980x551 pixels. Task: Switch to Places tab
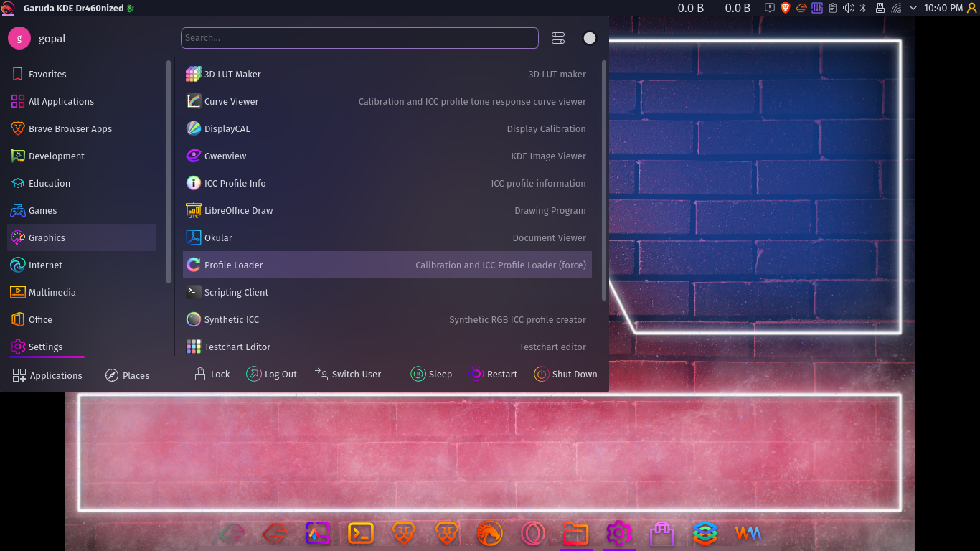(x=127, y=375)
